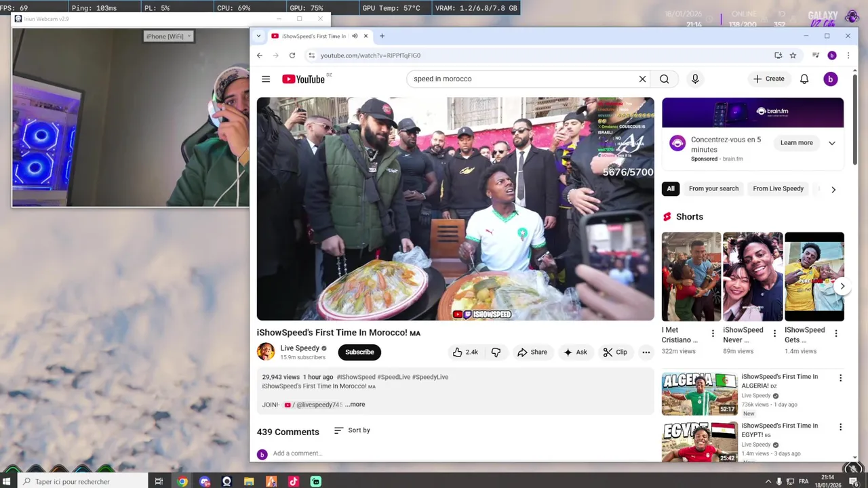The width and height of the screenshot is (868, 488).
Task: Open more options for Algeria video
Action: [x=840, y=378]
